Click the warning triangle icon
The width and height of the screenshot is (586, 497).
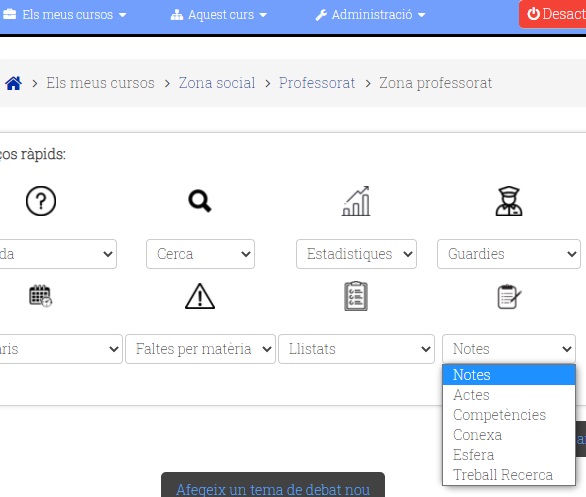pos(200,296)
